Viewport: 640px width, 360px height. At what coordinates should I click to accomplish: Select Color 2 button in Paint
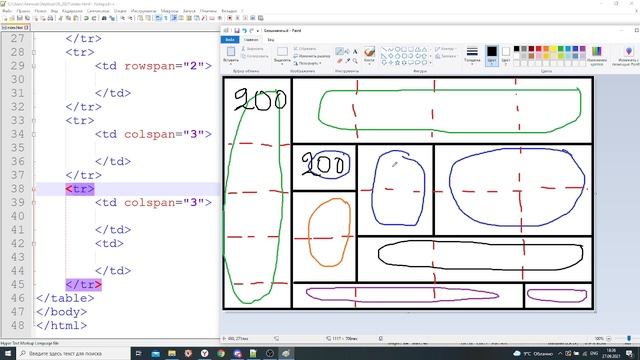(506, 55)
